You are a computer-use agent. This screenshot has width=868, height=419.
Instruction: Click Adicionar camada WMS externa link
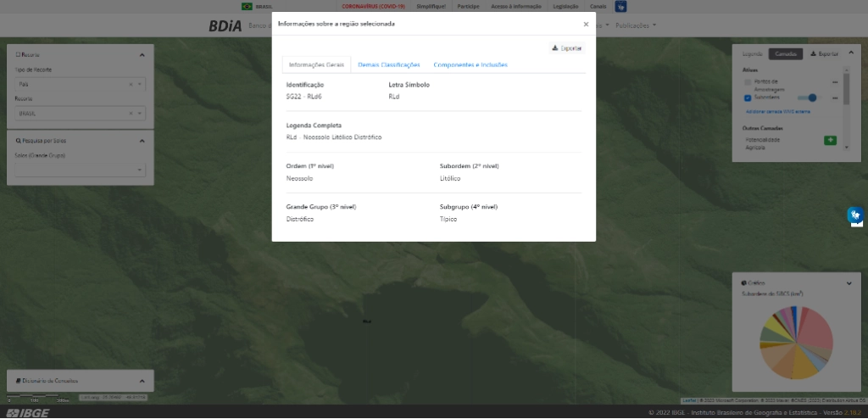[x=778, y=111]
